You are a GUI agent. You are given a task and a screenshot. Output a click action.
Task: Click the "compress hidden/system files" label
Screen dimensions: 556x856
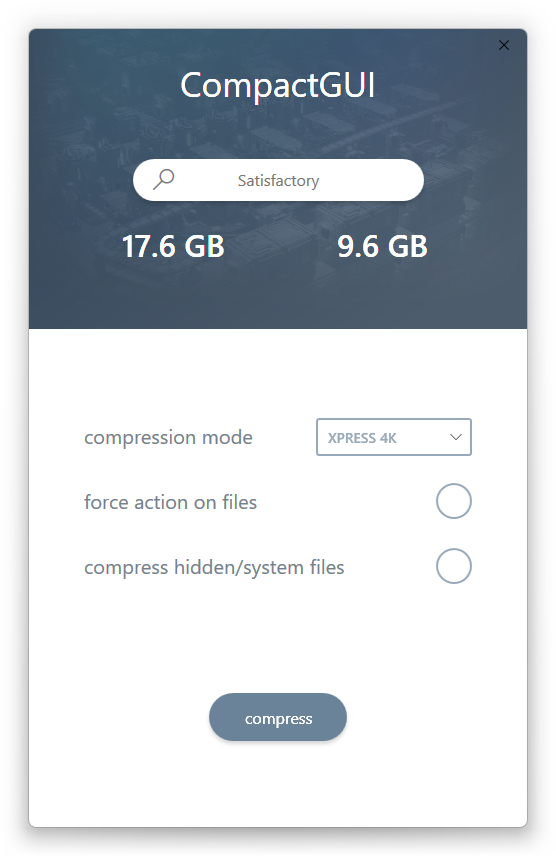click(x=214, y=567)
